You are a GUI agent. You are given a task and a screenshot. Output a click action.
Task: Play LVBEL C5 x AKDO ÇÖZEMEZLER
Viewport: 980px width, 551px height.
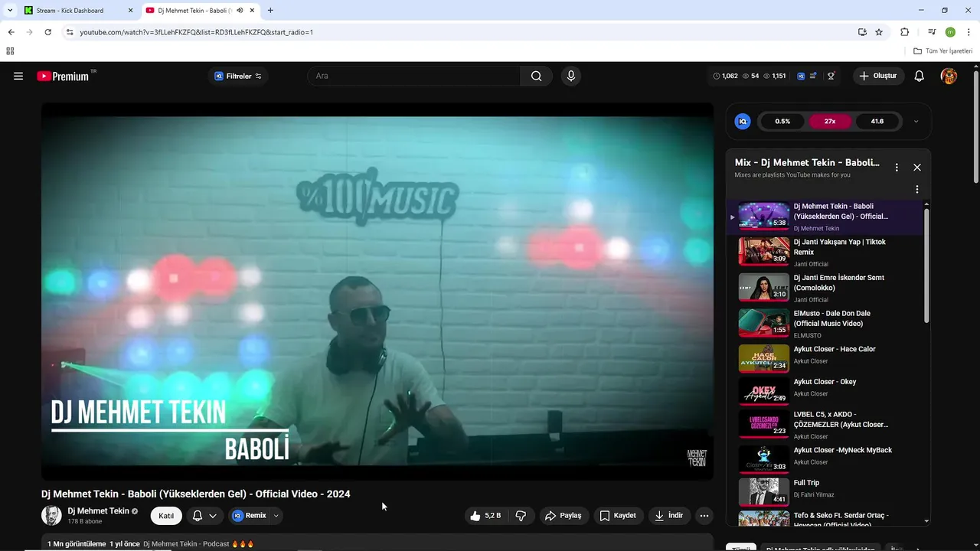click(825, 424)
